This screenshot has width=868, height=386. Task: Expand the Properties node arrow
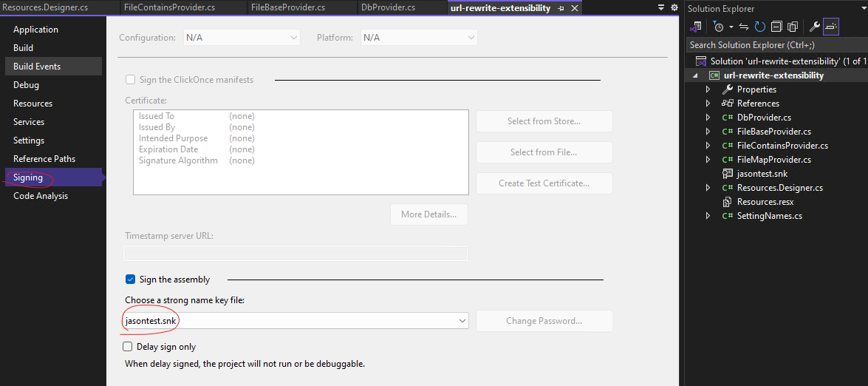(708, 89)
